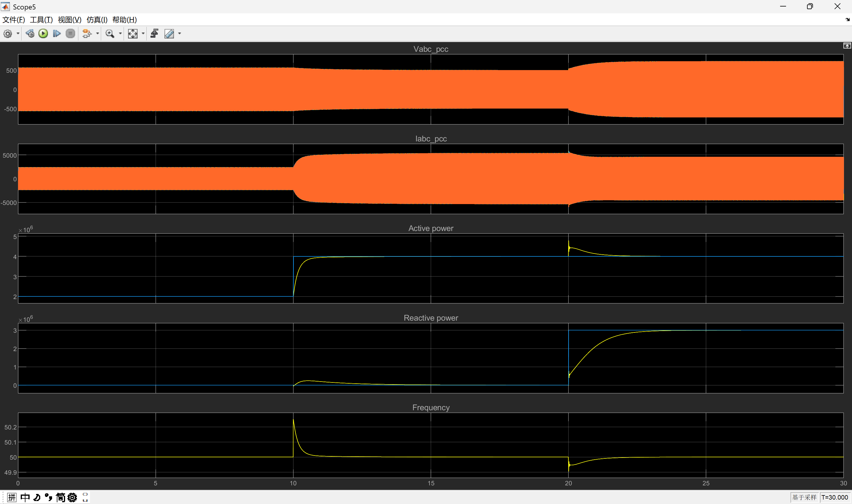Click the maximize axes icon near Vabc_pcc

pyautogui.click(x=847, y=46)
